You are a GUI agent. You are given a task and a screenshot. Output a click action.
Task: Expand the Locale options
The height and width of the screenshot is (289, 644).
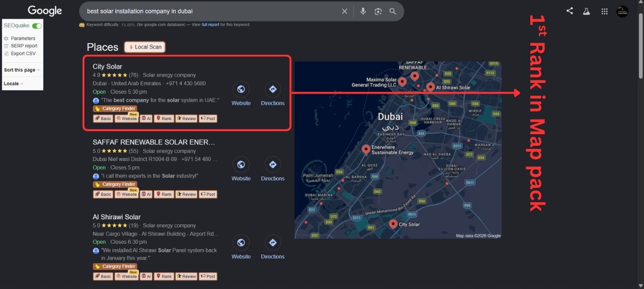point(13,83)
